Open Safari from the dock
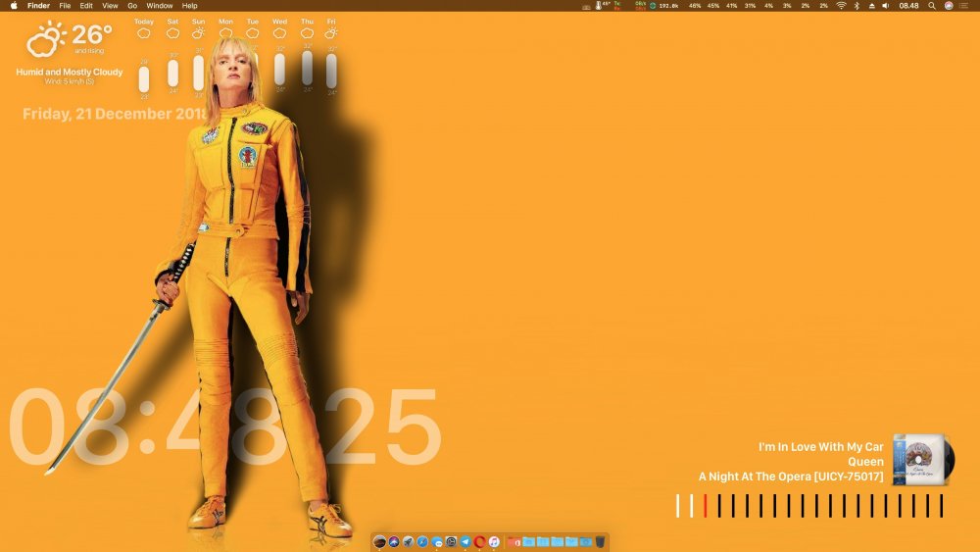 [422, 542]
